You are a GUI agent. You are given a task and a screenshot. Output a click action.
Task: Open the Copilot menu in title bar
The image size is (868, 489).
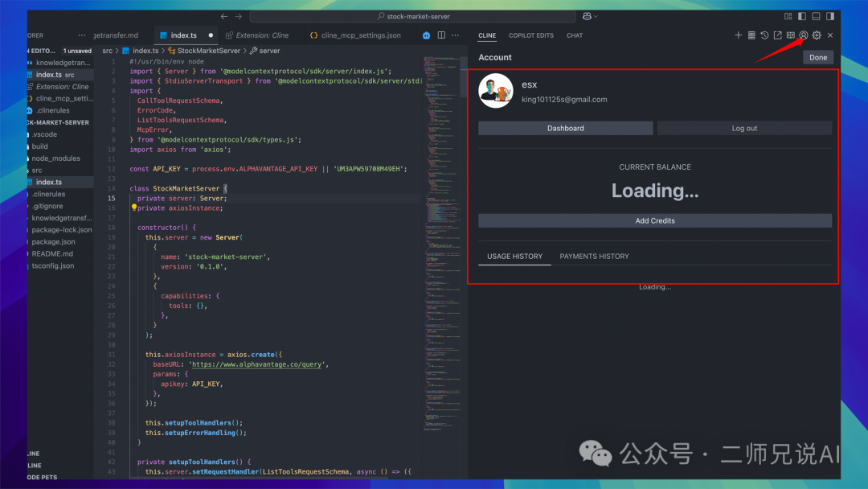[590, 16]
